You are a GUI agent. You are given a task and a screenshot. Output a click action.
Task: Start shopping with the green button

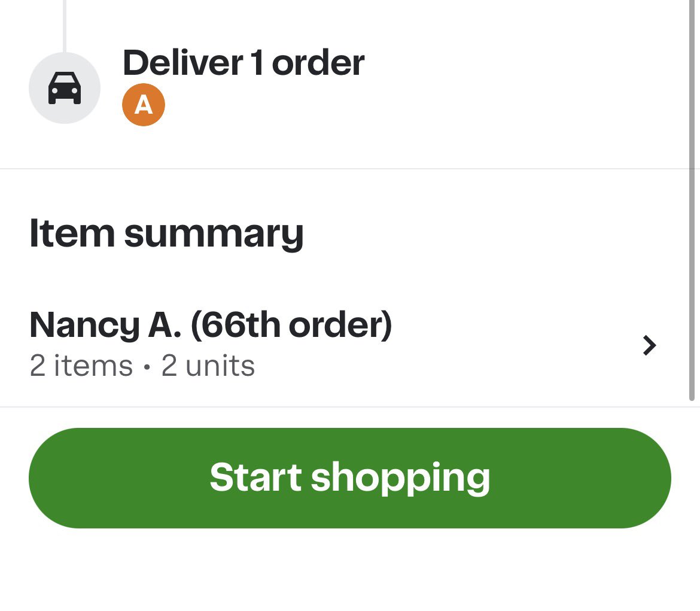pos(350,478)
